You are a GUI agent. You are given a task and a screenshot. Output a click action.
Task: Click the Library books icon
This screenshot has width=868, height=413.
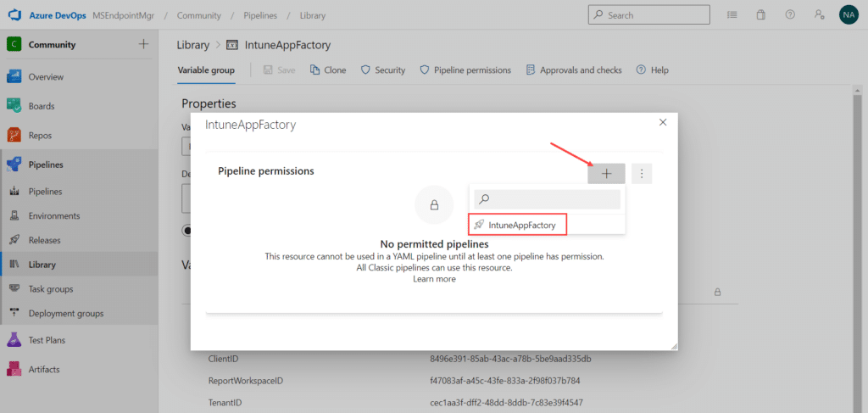[x=15, y=265]
